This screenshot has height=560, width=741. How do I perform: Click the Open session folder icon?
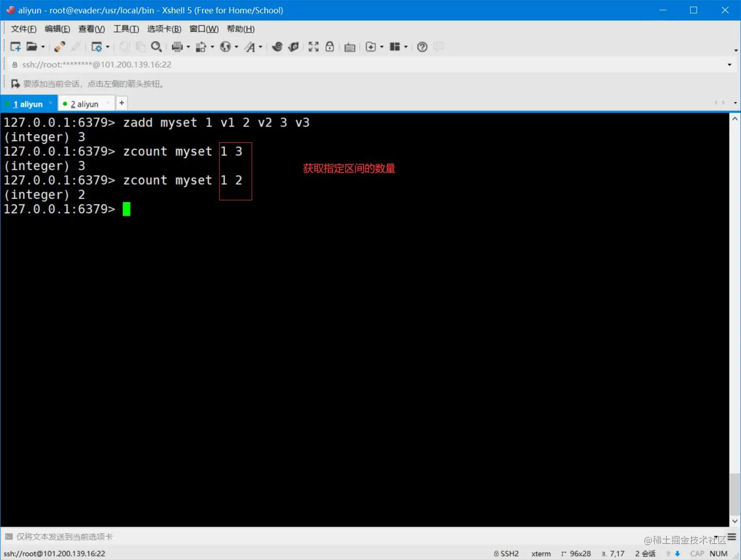click(x=32, y=47)
